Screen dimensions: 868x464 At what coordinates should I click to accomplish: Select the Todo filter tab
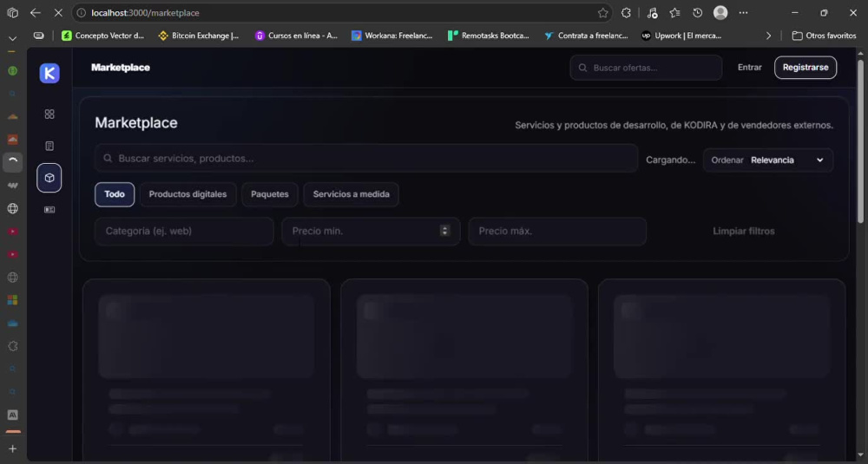(115, 194)
